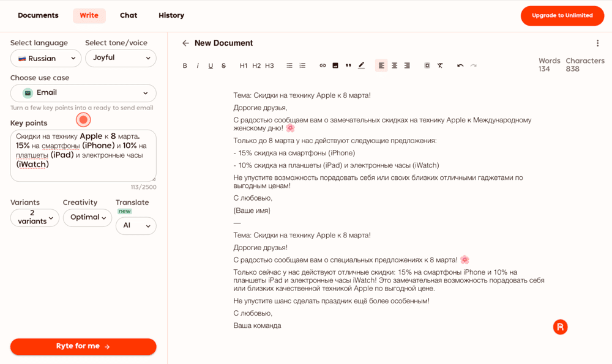Undo the last edit
This screenshot has height=364, width=612.
tap(460, 65)
